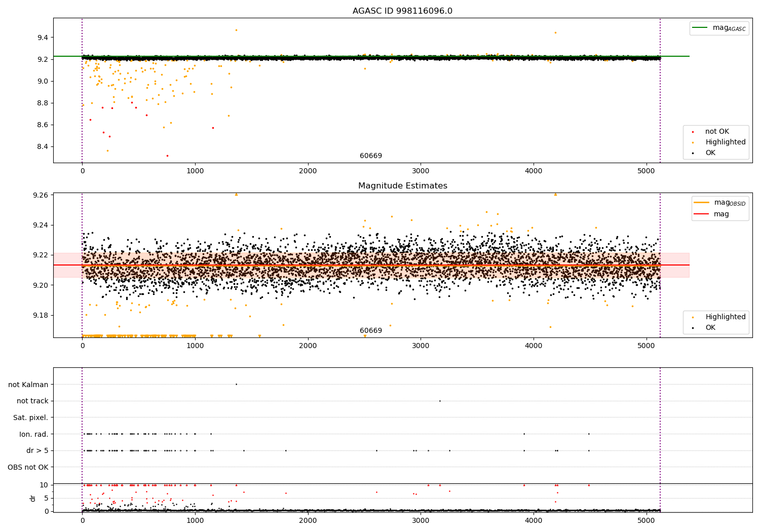Click the 9.4 y-tick on top plot
760x532 pixels.
[x=43, y=38]
